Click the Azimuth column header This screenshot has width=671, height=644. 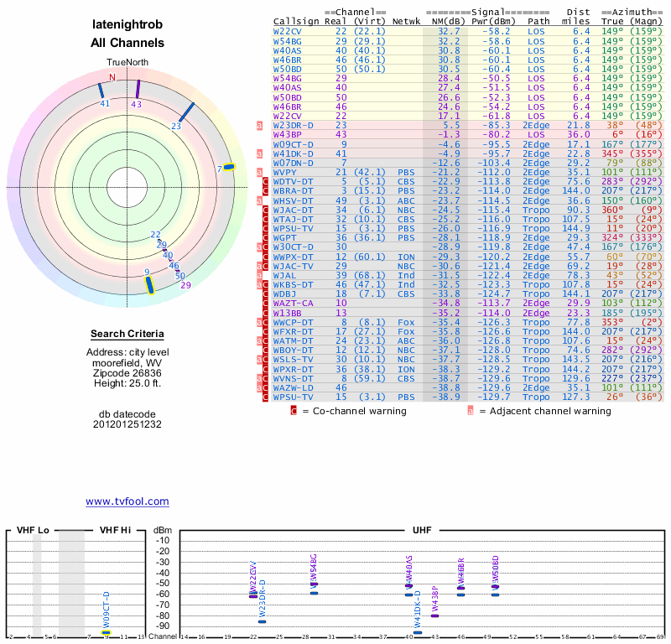[629, 10]
